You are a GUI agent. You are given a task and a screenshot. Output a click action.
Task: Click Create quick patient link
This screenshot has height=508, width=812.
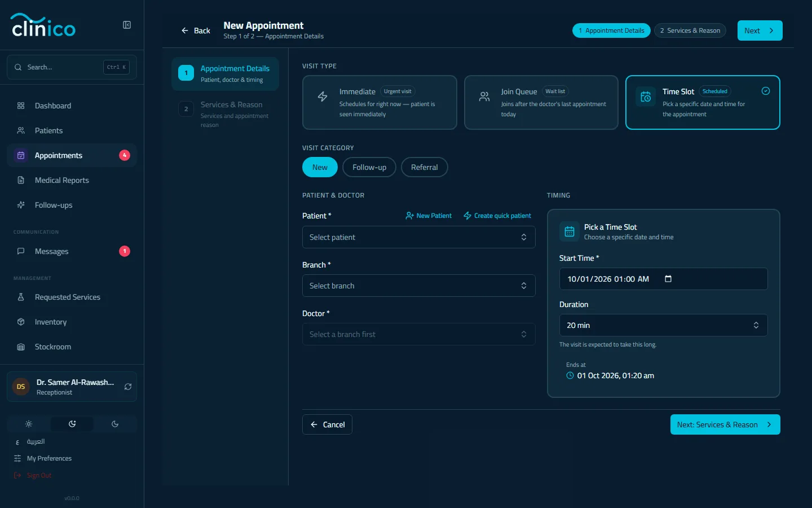(x=497, y=216)
